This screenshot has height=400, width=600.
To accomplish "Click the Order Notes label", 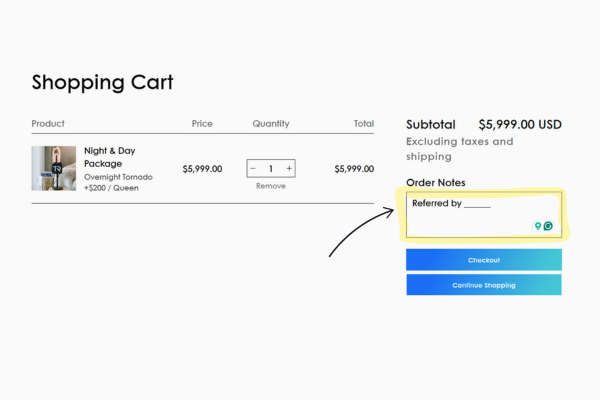I will point(436,183).
